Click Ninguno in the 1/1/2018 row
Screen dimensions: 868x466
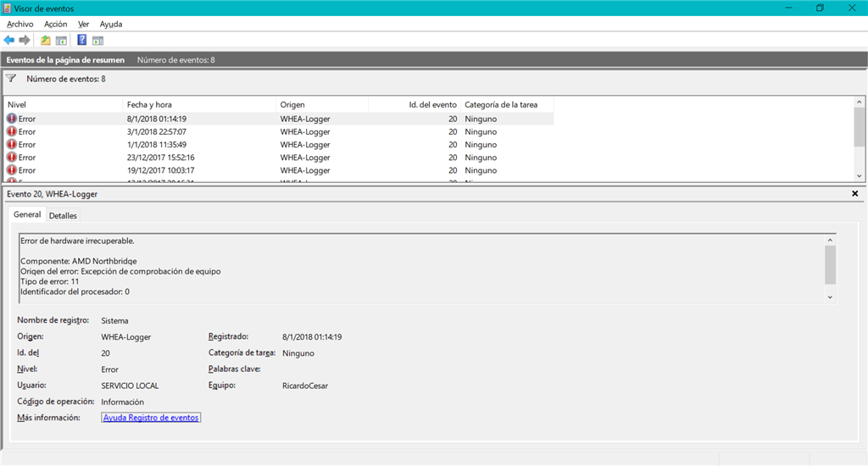pos(481,144)
